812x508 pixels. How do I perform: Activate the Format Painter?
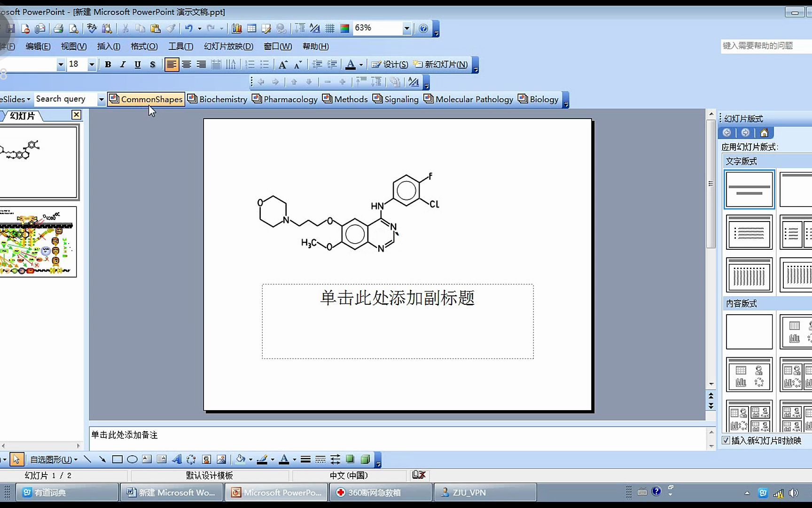171,28
